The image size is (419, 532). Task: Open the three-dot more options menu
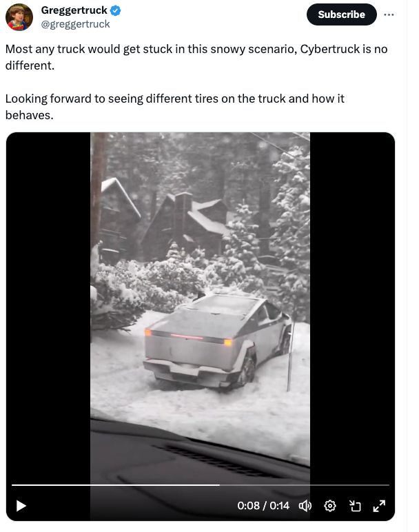[x=389, y=14]
